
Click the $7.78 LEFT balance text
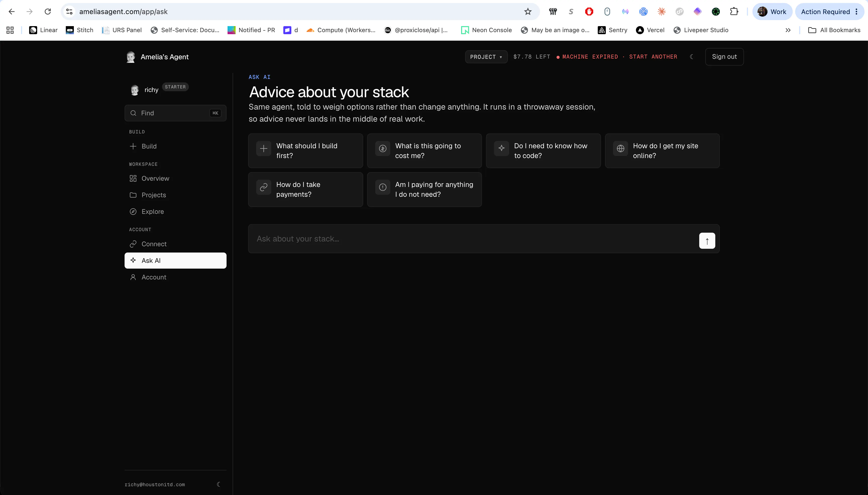tap(532, 57)
